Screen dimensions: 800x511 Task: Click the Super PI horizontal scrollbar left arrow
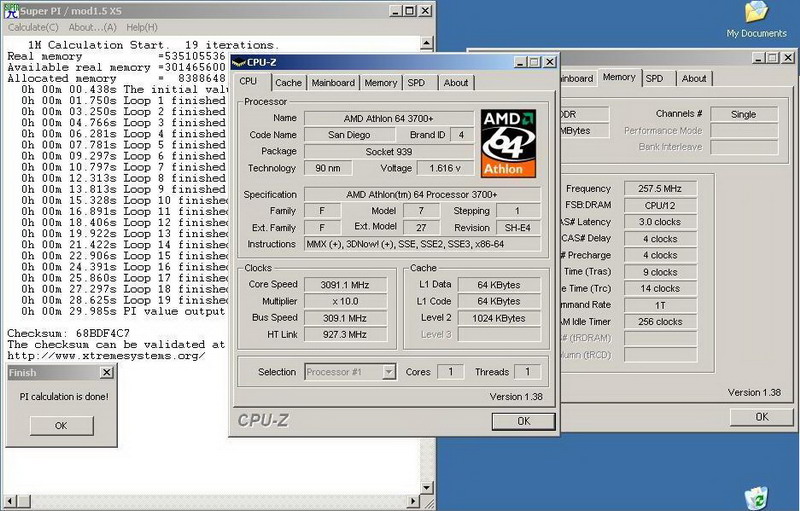tap(11, 501)
